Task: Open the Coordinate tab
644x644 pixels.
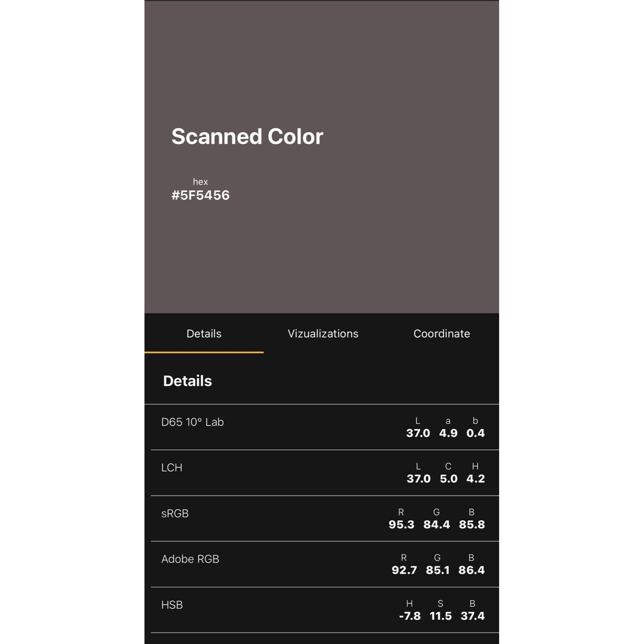Action: click(x=441, y=333)
